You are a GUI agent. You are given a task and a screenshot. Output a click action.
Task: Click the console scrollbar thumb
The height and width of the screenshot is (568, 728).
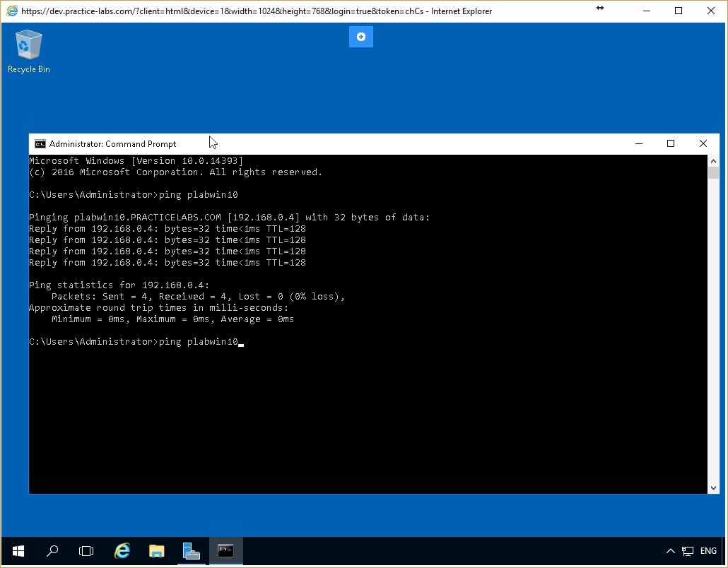pos(713,173)
